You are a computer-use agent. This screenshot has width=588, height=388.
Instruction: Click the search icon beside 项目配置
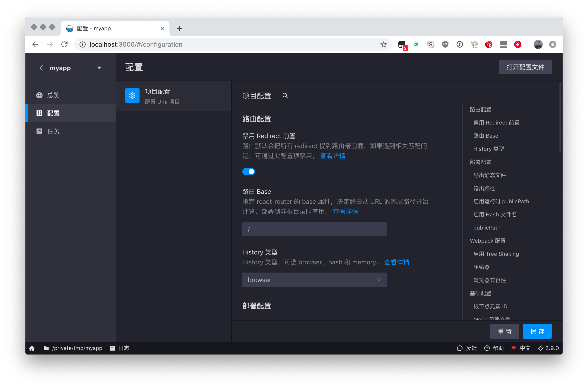pos(285,96)
